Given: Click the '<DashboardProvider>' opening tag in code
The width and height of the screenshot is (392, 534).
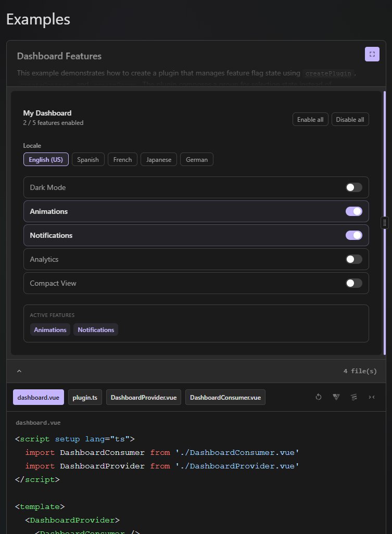Looking at the screenshot, I should (x=72, y=520).
